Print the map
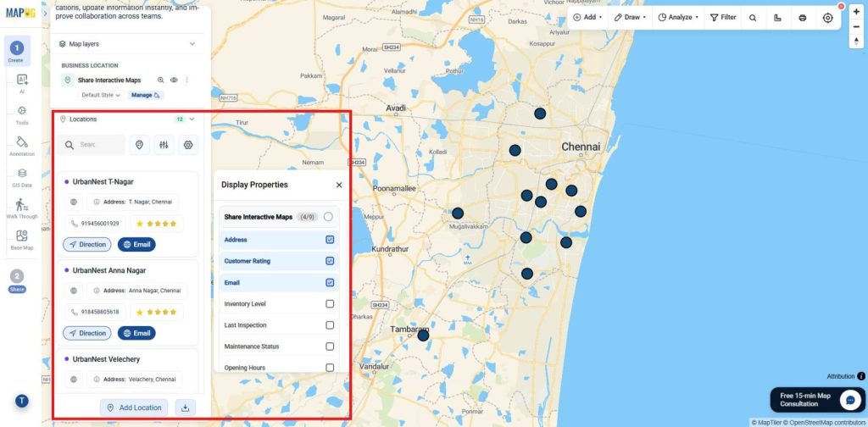The height and width of the screenshot is (427, 868). point(802,17)
